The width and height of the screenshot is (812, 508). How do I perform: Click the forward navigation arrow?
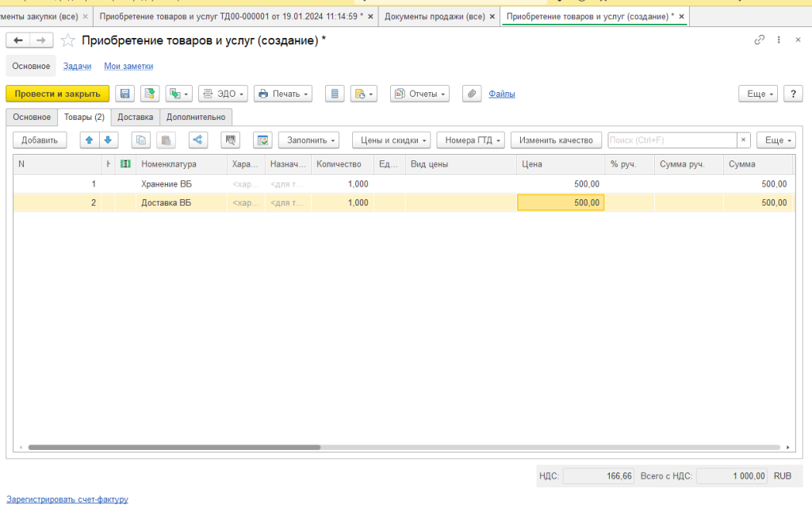tap(41, 40)
